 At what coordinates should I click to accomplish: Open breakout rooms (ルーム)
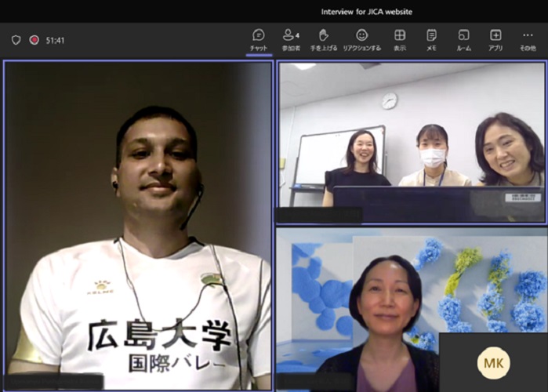pyautogui.click(x=463, y=39)
